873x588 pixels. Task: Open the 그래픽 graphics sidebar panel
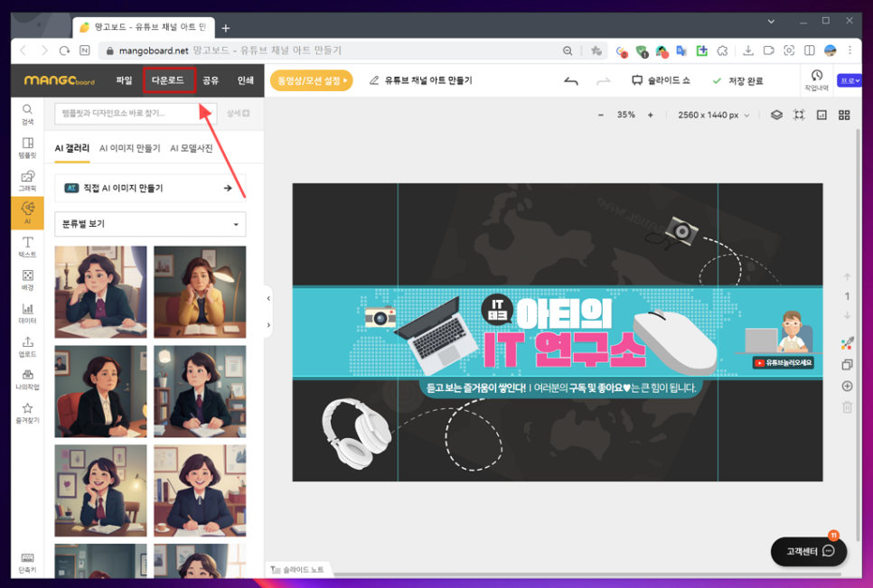point(27,182)
